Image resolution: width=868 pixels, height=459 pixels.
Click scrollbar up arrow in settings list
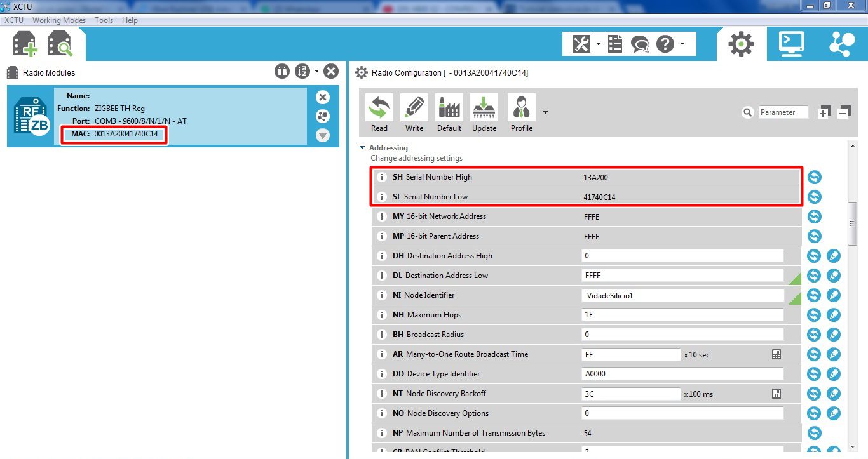853,146
